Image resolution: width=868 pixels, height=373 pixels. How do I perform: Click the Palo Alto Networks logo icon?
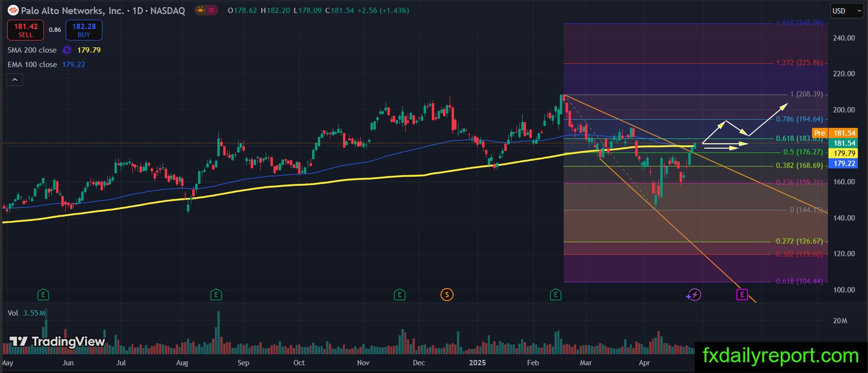(x=14, y=10)
